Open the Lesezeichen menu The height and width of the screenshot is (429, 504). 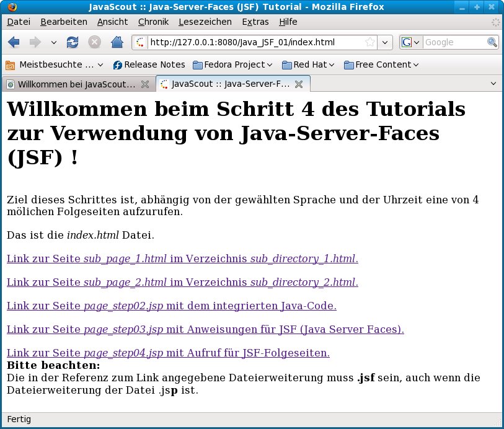205,22
